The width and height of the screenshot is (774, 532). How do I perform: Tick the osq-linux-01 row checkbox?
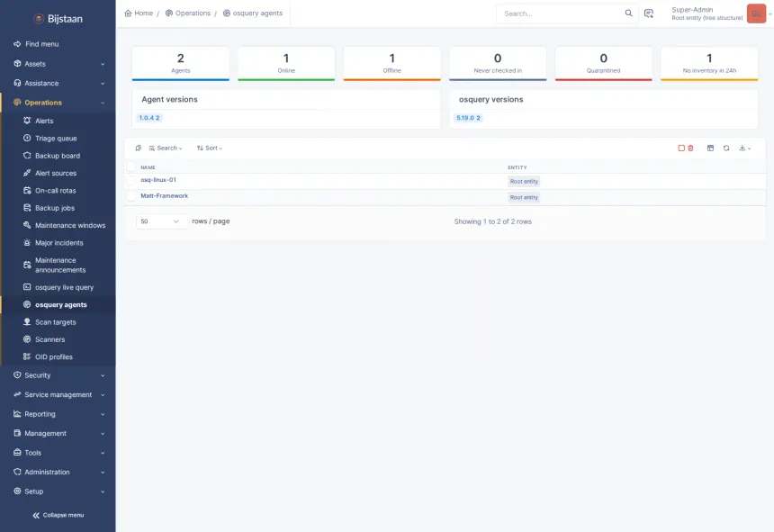130,181
